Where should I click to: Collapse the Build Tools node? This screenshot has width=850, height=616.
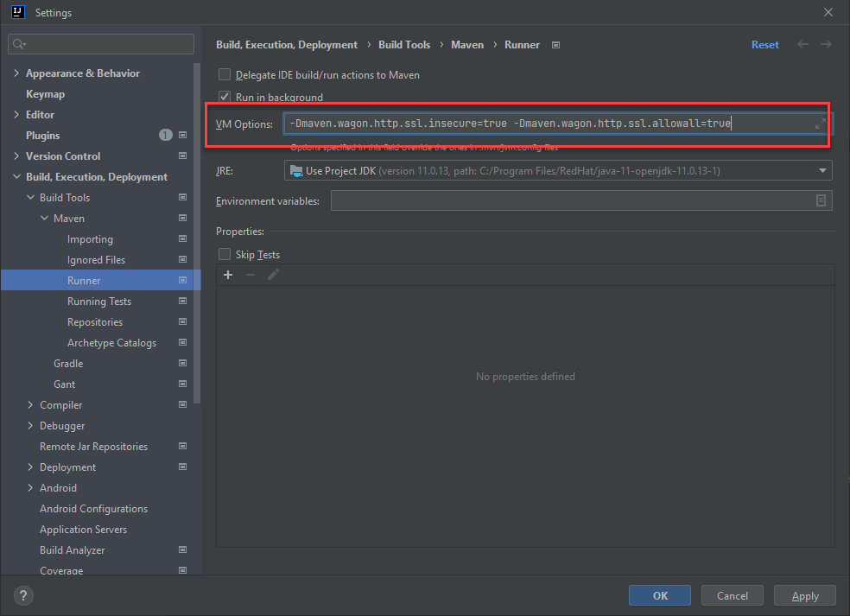pos(30,197)
